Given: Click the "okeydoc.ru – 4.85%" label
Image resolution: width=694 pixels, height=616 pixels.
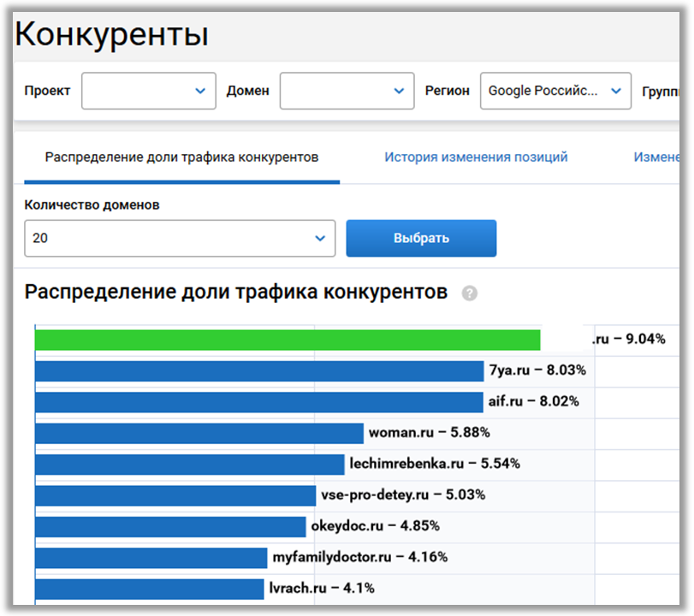Looking at the screenshot, I should (x=376, y=525).
